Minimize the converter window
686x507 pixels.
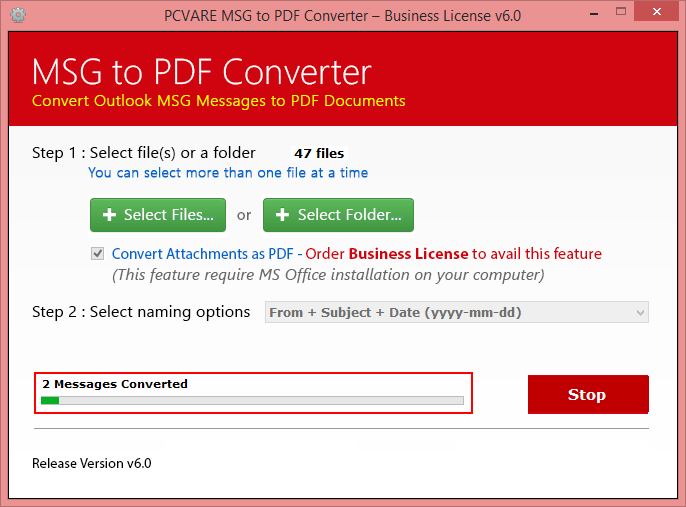coord(594,14)
